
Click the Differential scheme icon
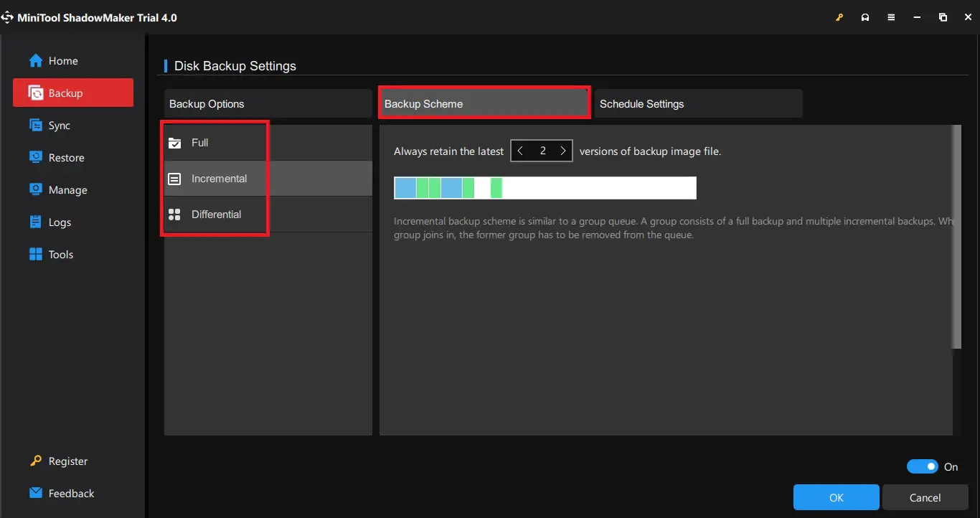point(174,215)
